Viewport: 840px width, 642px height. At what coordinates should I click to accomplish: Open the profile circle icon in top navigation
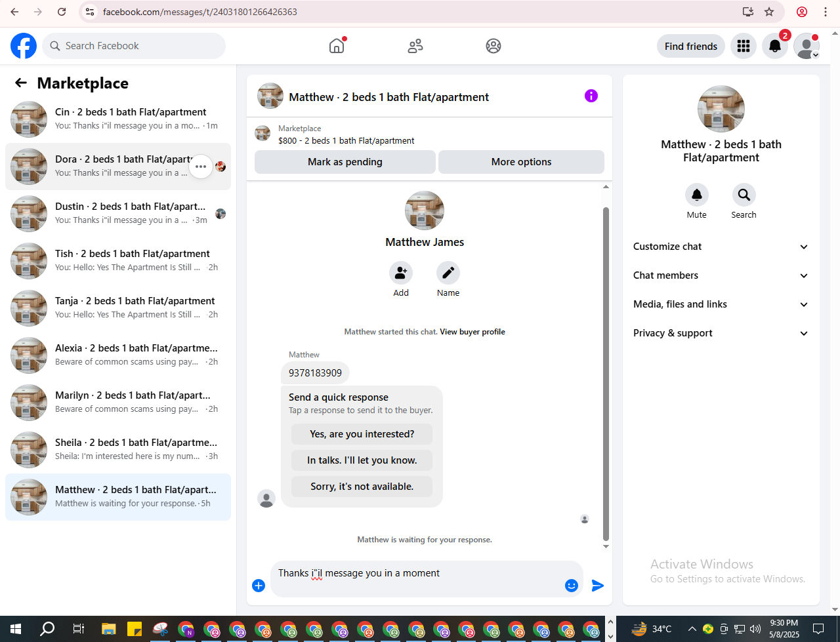point(493,46)
